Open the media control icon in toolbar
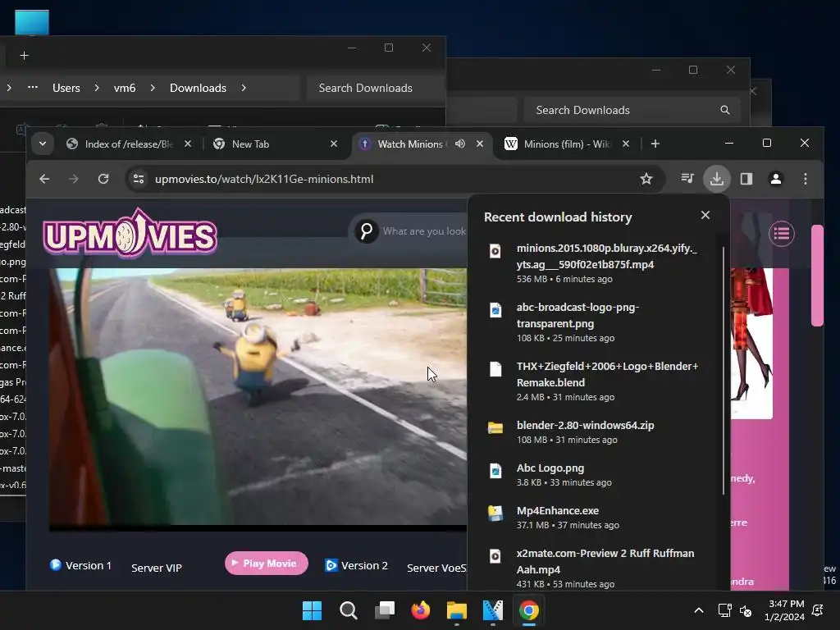840x630 pixels. coord(687,178)
